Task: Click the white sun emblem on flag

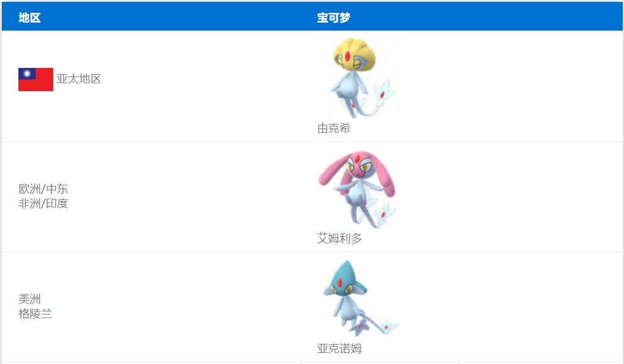Action: (x=27, y=73)
